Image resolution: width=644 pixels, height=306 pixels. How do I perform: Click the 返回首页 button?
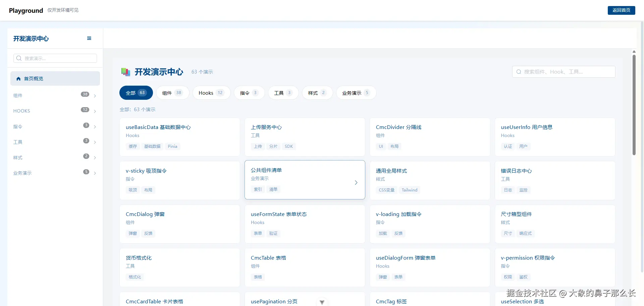(x=621, y=10)
